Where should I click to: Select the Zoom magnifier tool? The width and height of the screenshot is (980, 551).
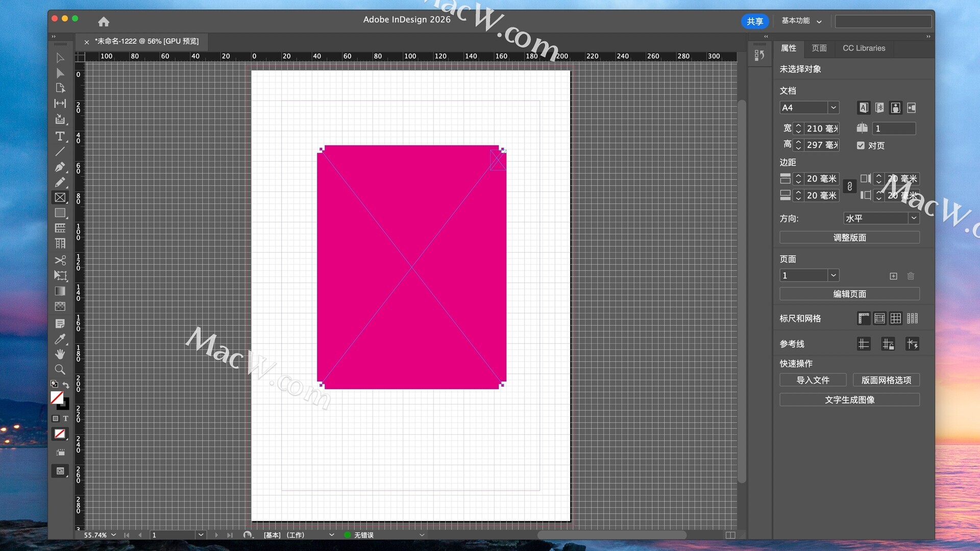pos(60,369)
